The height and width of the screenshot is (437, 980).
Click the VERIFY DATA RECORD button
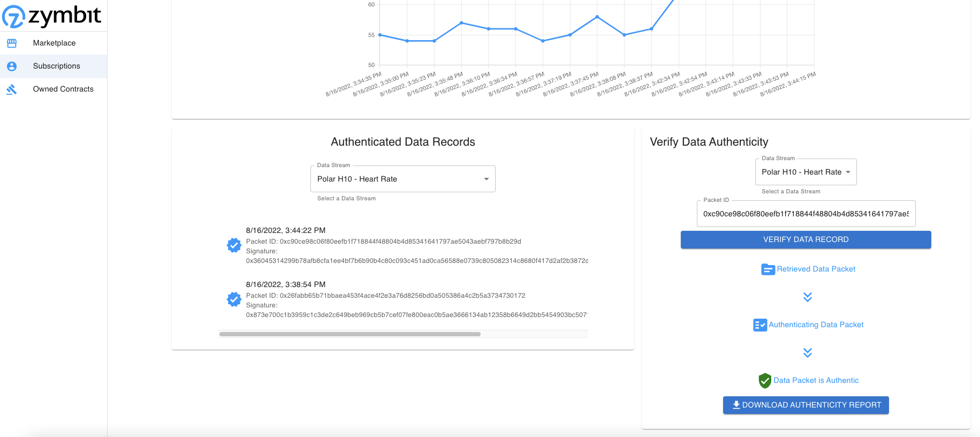(806, 239)
